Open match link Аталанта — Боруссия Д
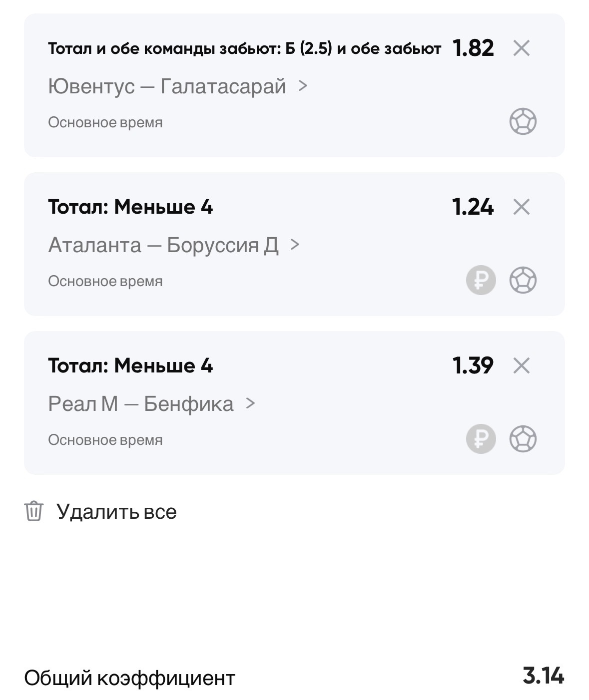This screenshot has width=589, height=700. coord(163,245)
